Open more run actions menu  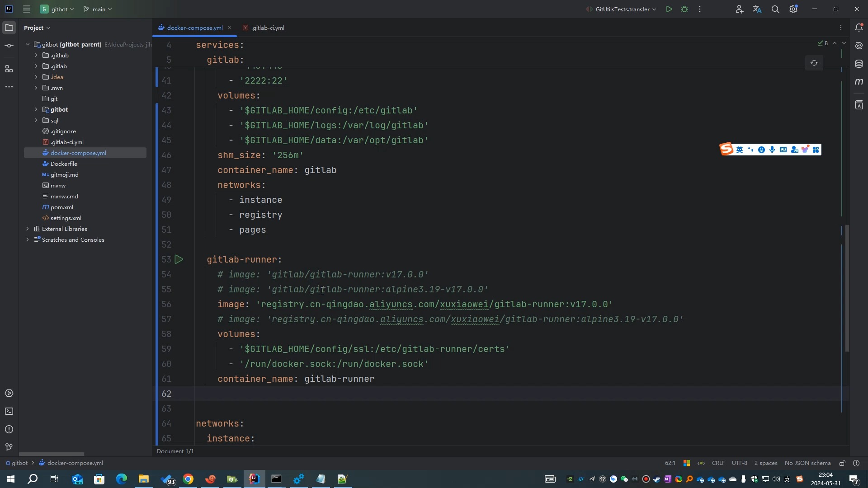700,9
